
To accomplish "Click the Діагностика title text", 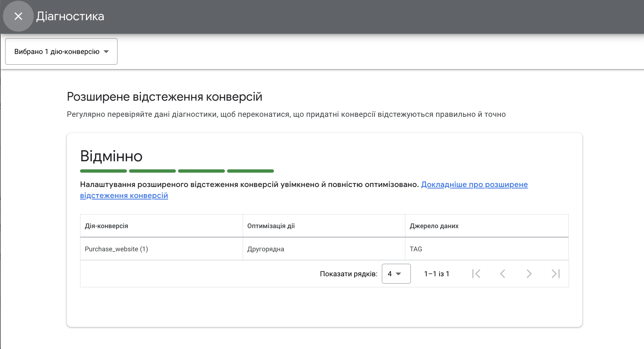I will click(x=70, y=16).
